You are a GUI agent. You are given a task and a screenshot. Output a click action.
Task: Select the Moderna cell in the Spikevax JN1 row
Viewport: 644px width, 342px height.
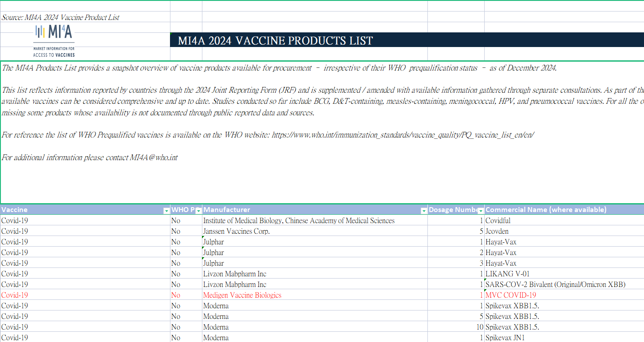(x=315, y=338)
